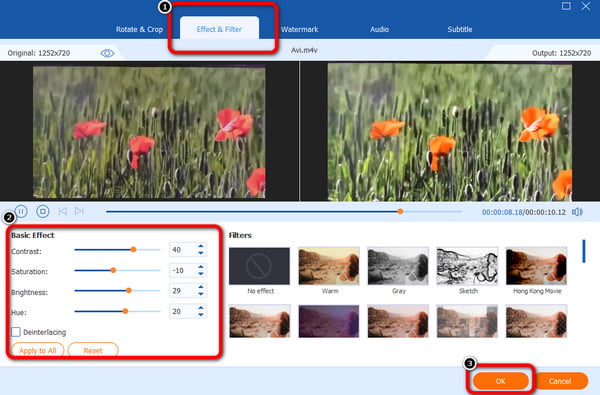Click the output video preview pane
The height and width of the screenshot is (395, 600).
[x=450, y=132]
